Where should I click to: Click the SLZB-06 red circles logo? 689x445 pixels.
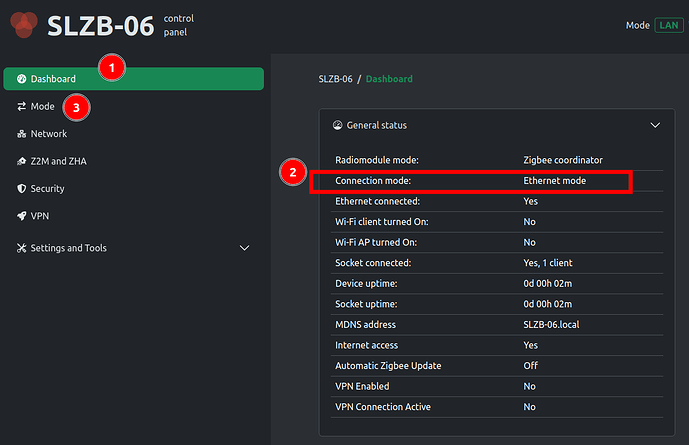[24, 25]
